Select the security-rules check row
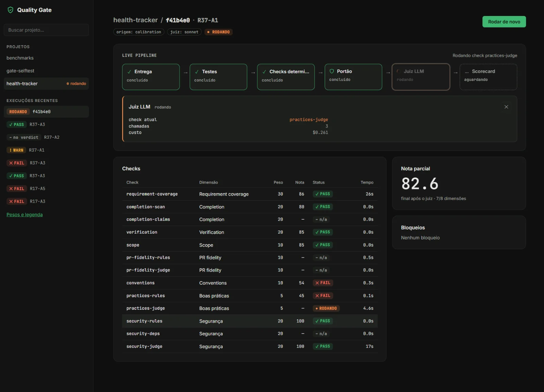 (250, 321)
